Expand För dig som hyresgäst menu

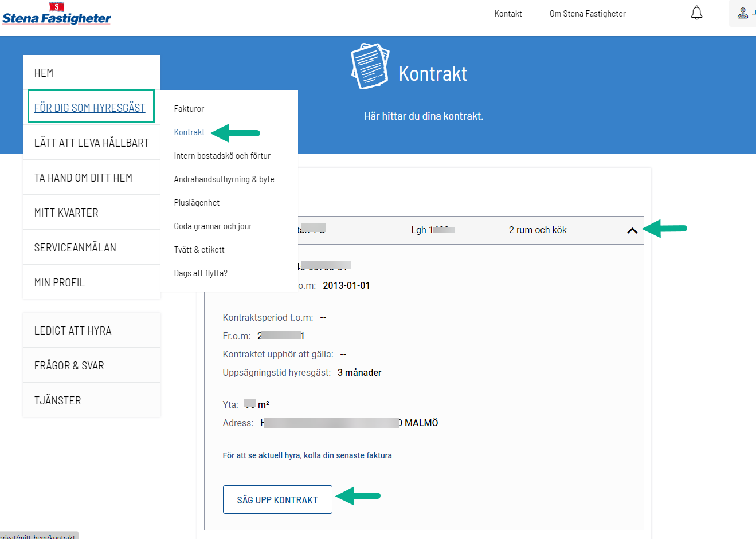coord(90,108)
